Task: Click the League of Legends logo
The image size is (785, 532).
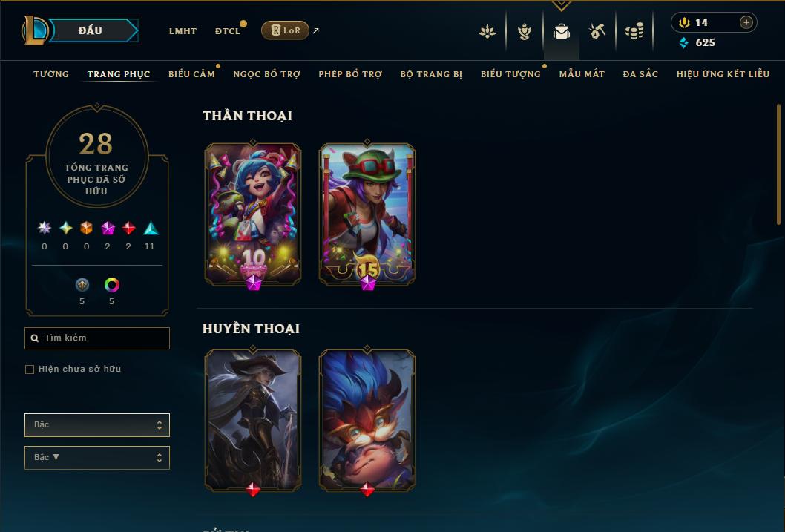Action: tap(34, 30)
